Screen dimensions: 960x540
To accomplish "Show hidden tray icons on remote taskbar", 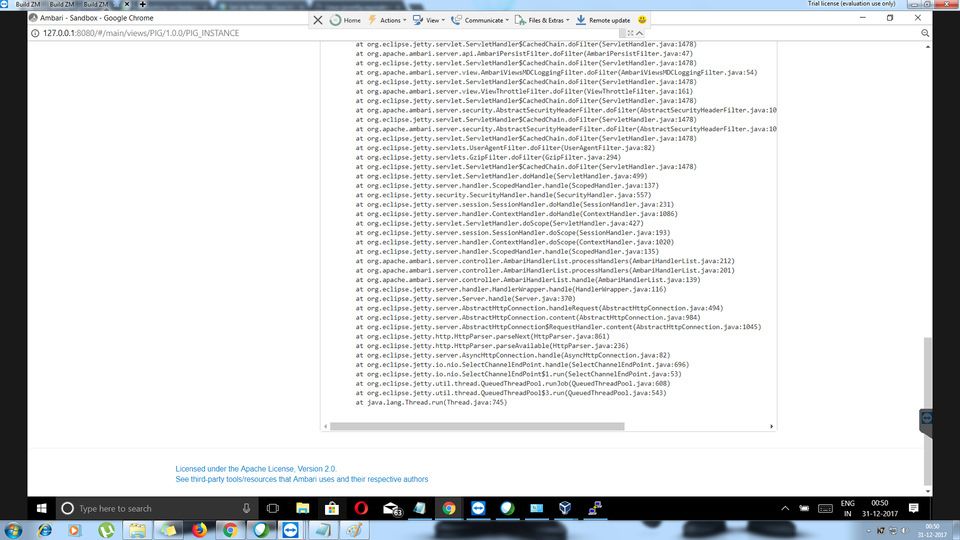I will click(785, 508).
